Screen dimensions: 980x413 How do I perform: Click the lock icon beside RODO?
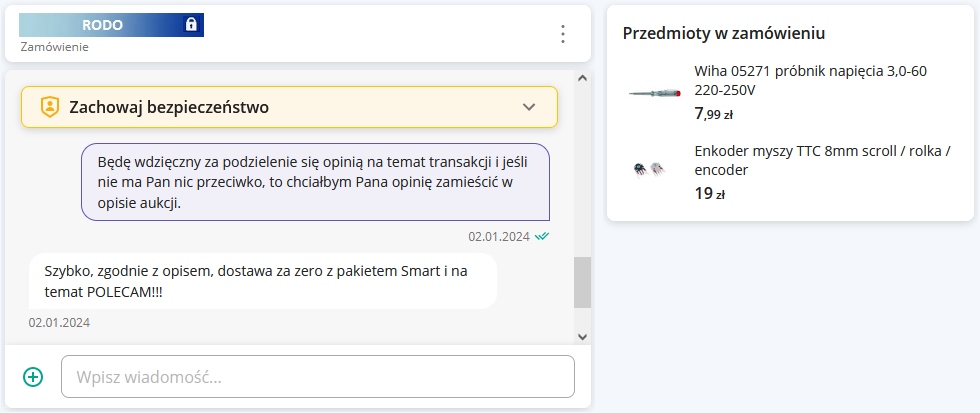[x=191, y=25]
